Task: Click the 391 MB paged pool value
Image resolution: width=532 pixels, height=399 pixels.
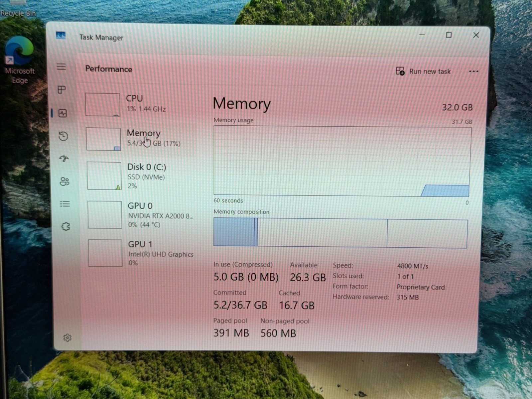Action: click(x=231, y=332)
